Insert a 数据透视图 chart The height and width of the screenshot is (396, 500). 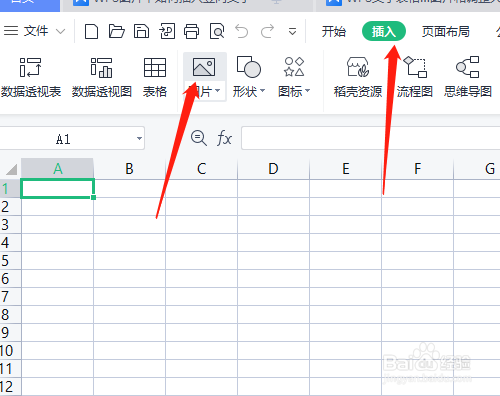(102, 77)
